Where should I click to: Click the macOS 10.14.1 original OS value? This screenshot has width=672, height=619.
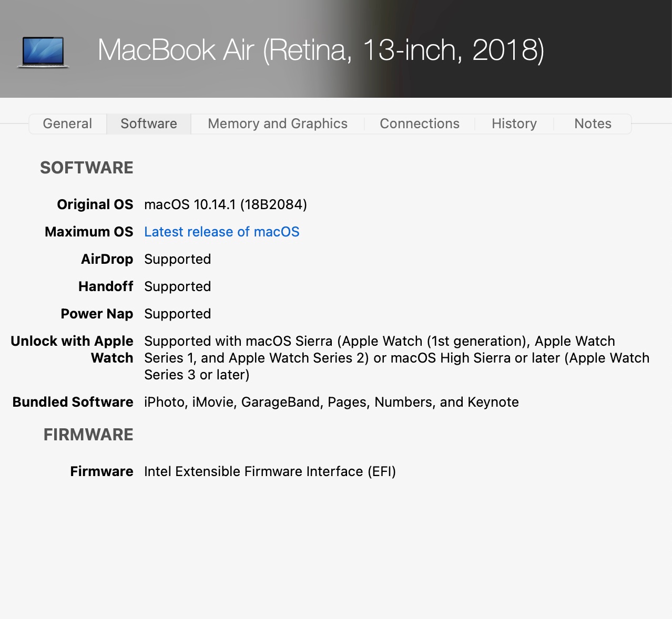[x=225, y=204]
